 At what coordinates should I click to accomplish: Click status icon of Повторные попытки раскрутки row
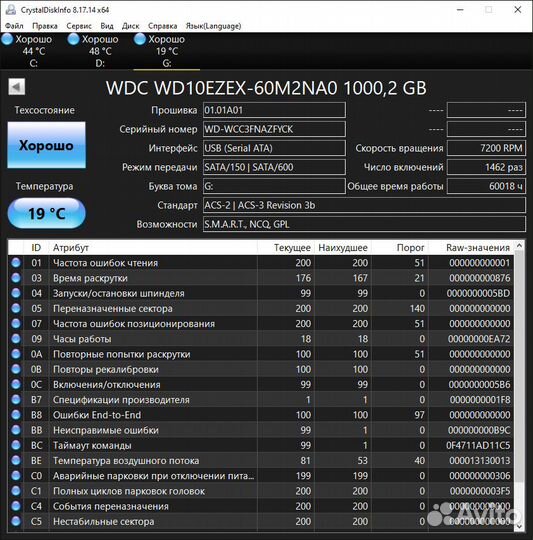(x=16, y=354)
